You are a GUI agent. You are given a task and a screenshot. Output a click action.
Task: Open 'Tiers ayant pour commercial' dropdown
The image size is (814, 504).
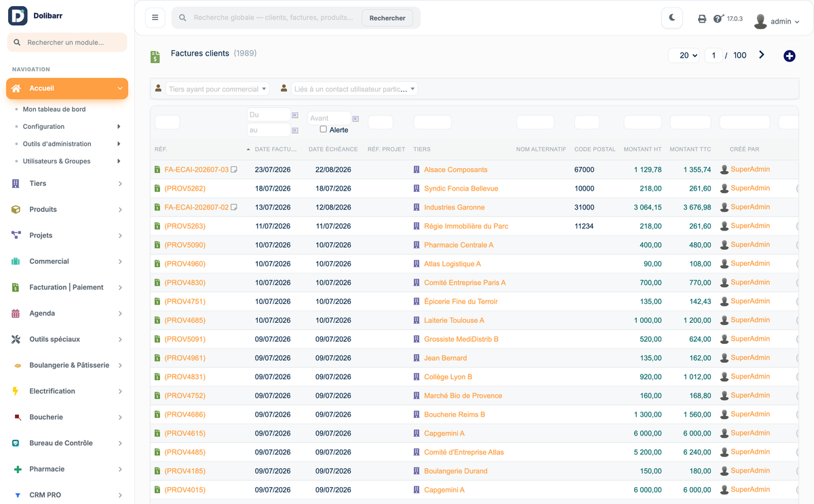217,89
